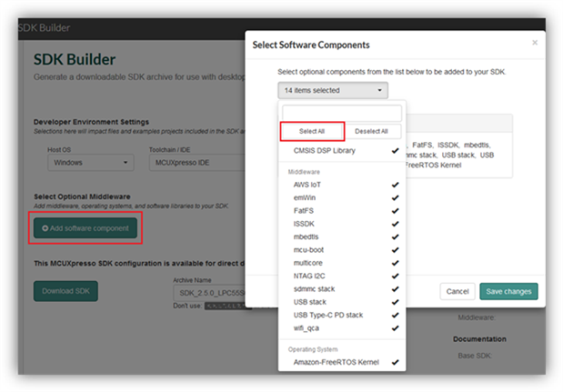
Task: Toggle USB Type-C PD stack option
Action: [342, 316]
